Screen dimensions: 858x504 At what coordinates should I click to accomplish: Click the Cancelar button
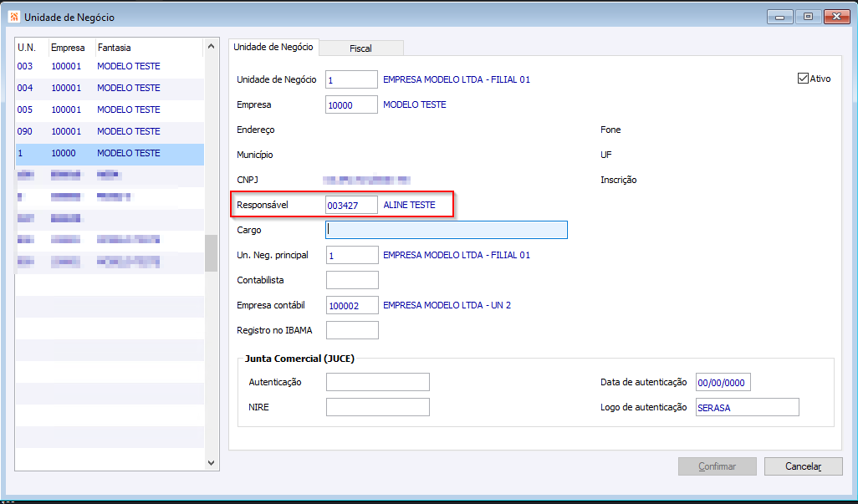804,466
